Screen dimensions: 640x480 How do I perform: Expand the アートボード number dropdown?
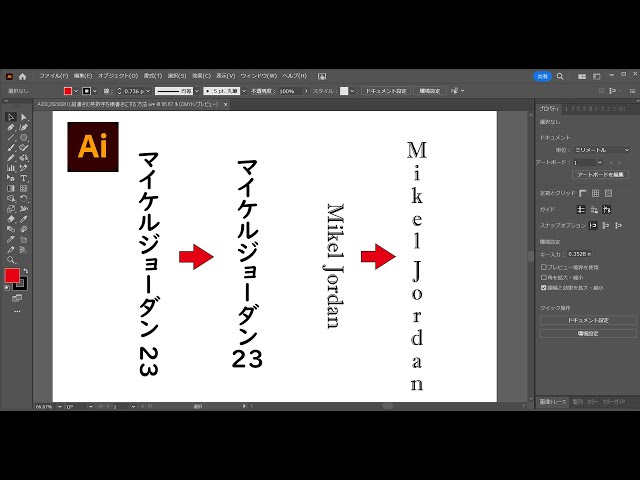tap(600, 162)
